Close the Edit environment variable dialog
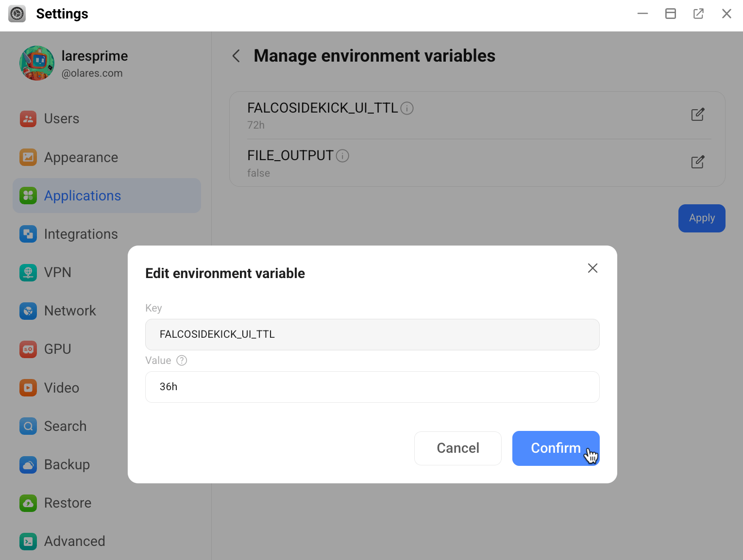The width and height of the screenshot is (743, 560). [592, 268]
